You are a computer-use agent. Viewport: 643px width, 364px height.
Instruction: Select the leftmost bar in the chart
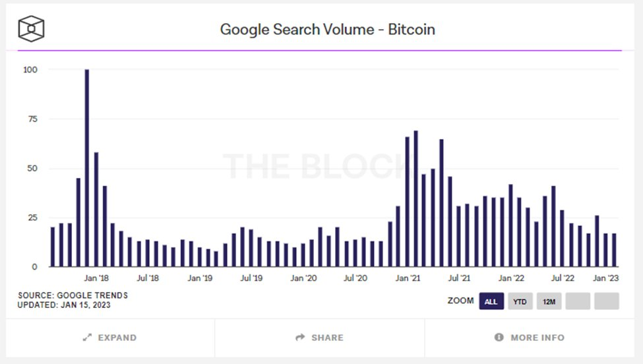tap(53, 247)
